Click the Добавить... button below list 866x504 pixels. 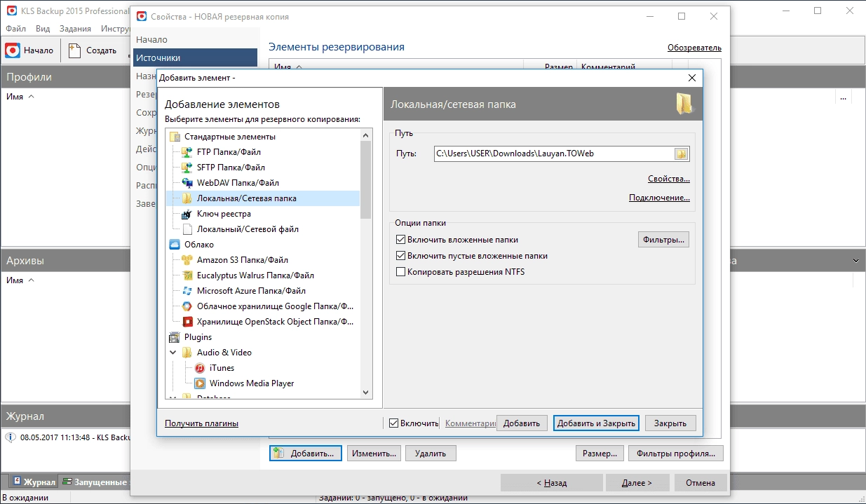click(306, 454)
